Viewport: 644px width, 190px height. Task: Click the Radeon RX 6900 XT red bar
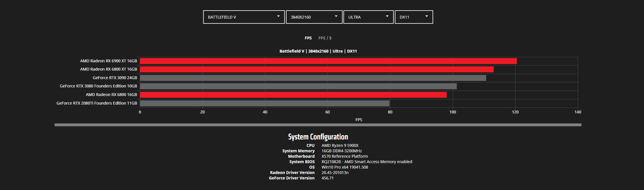tap(328, 61)
